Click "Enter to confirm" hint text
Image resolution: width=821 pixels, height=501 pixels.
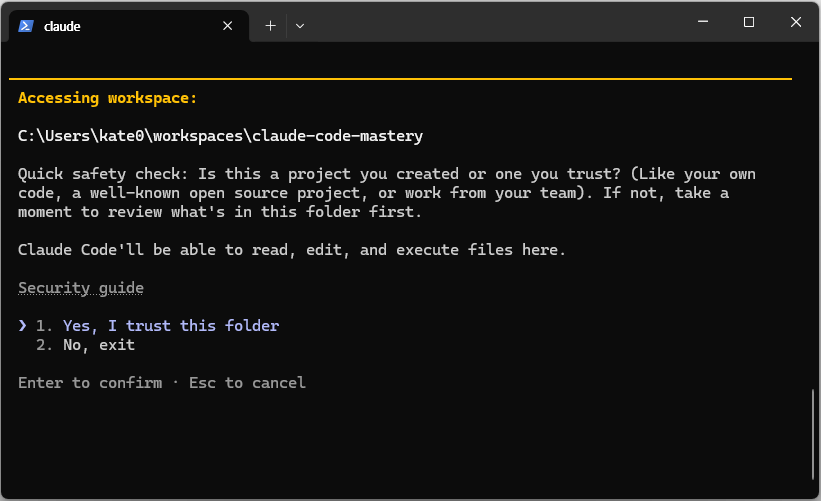(x=90, y=383)
